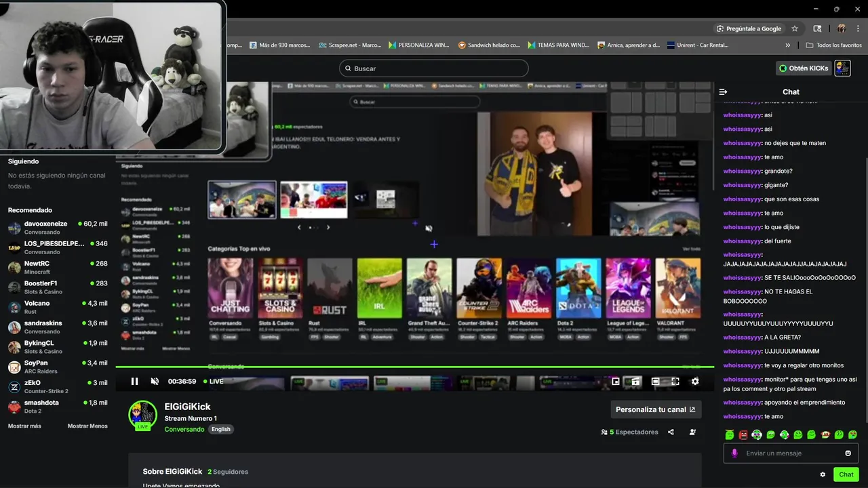Viewport: 868px width, 488px height.
Task: Click the purple microphone icon in chat input
Action: click(x=734, y=453)
